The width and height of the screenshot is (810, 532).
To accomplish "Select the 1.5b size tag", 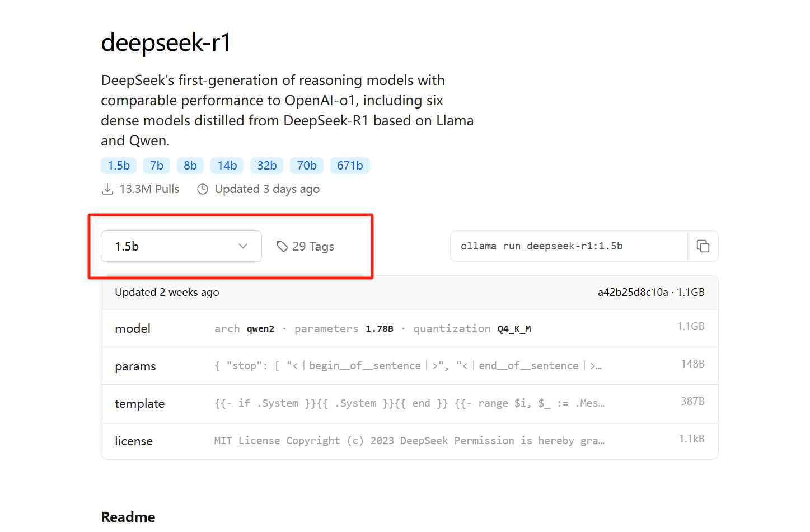I will pos(119,166).
